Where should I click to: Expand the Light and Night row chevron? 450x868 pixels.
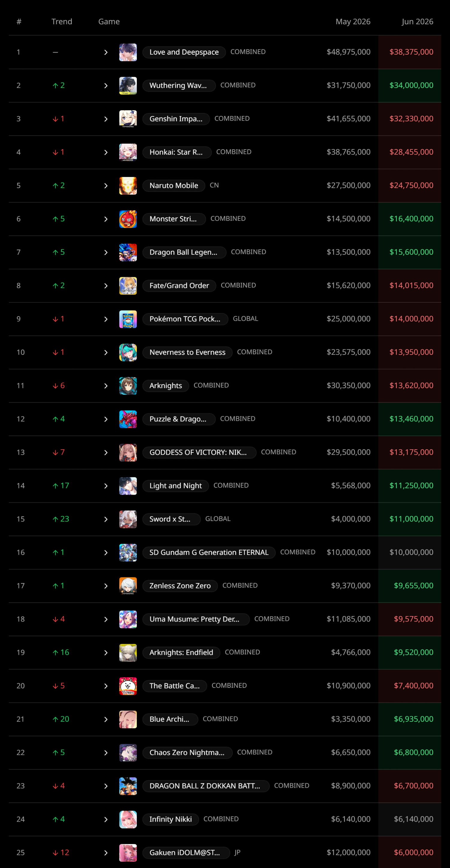[x=106, y=486]
